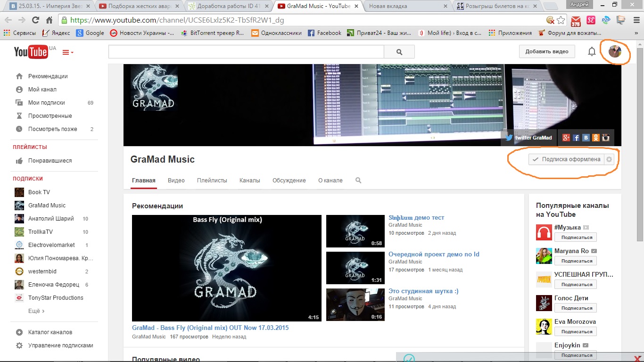Click the #Музыка channel headphones icon
Viewport: 644px width, 362px height.
pos(544,232)
